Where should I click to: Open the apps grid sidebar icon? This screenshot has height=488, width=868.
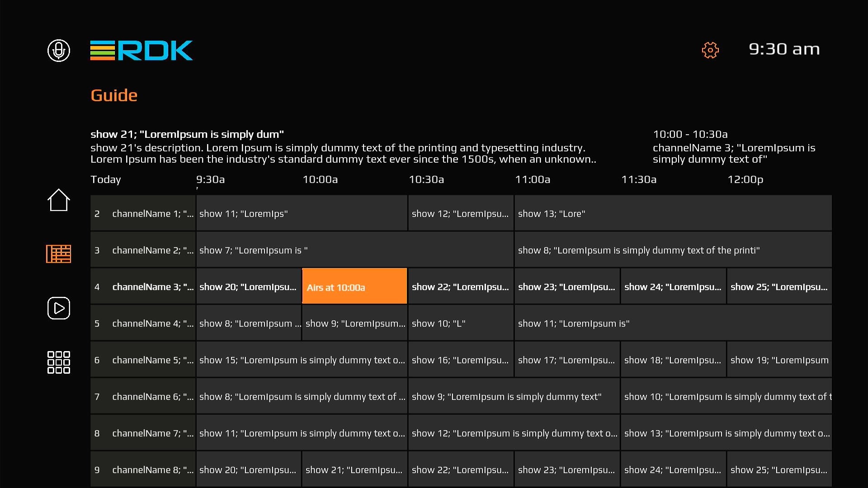(x=59, y=362)
